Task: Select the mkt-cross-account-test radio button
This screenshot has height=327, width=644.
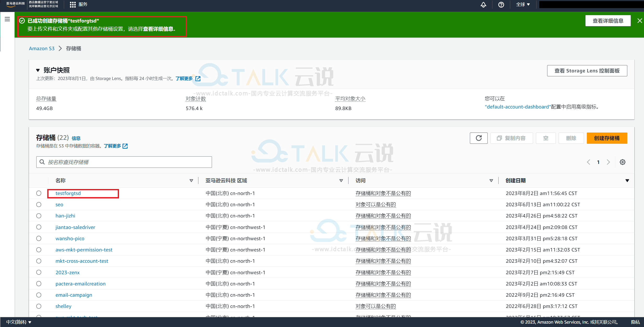Action: pyautogui.click(x=39, y=261)
